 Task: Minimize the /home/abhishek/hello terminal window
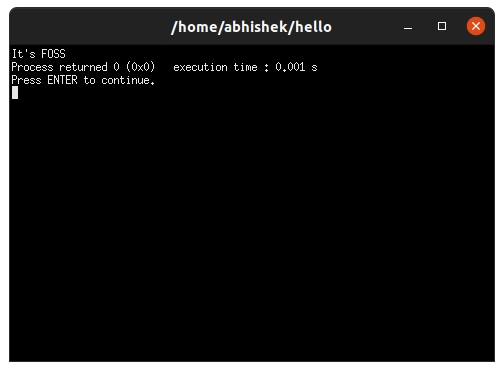tap(408, 26)
